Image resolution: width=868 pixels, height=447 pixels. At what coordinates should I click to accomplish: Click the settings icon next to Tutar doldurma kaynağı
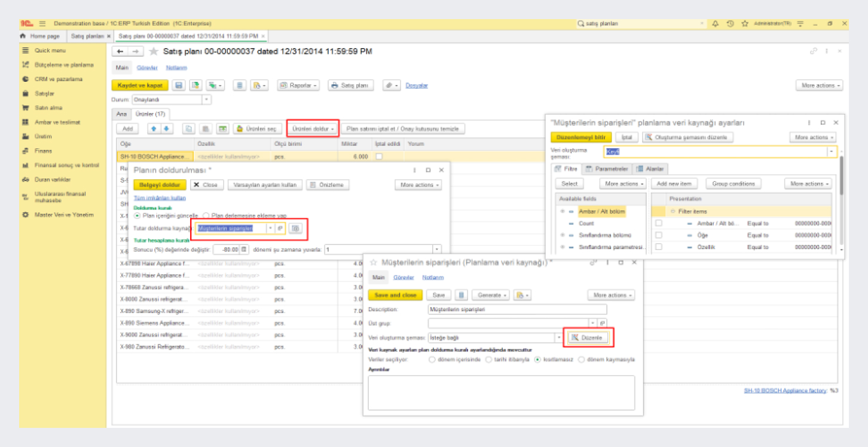295,228
